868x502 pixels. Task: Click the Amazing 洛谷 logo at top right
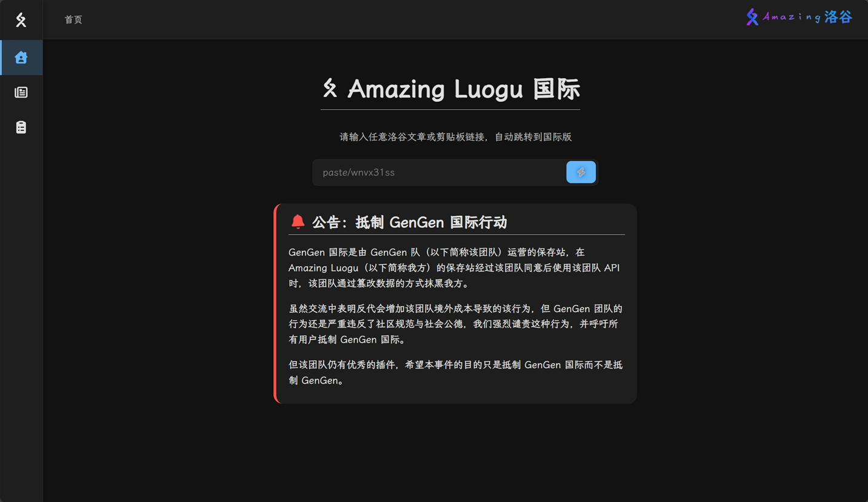coord(799,17)
